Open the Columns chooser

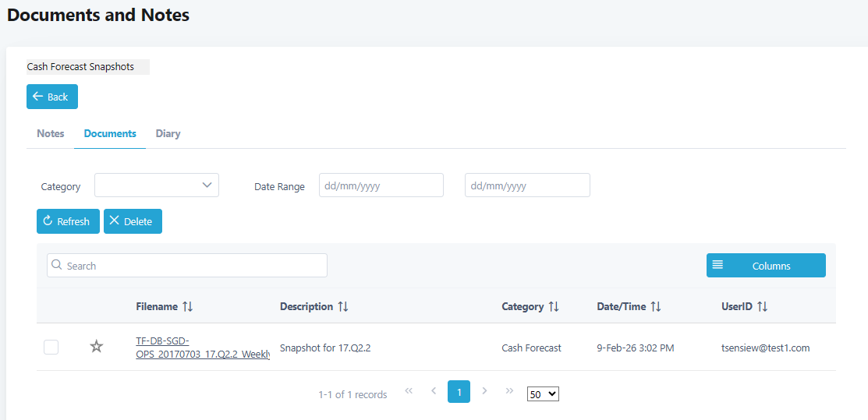point(766,266)
